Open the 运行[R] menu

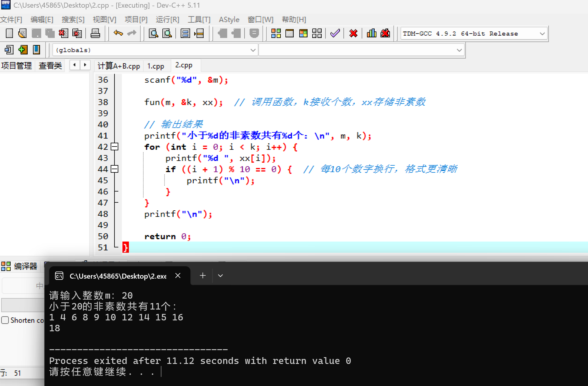167,20
